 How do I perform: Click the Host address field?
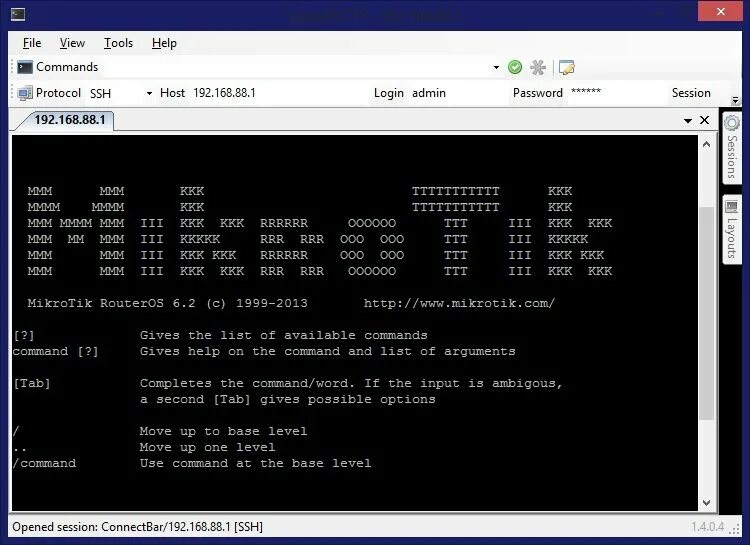[277, 93]
